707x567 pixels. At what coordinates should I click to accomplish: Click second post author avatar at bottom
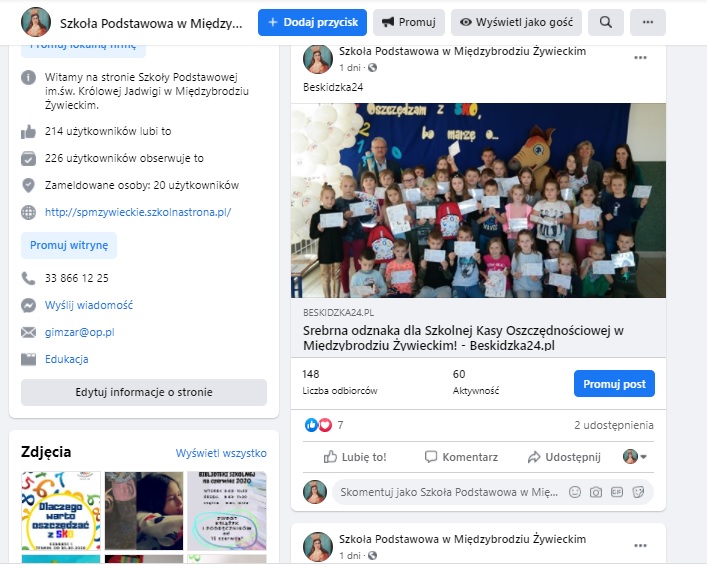pyautogui.click(x=318, y=547)
